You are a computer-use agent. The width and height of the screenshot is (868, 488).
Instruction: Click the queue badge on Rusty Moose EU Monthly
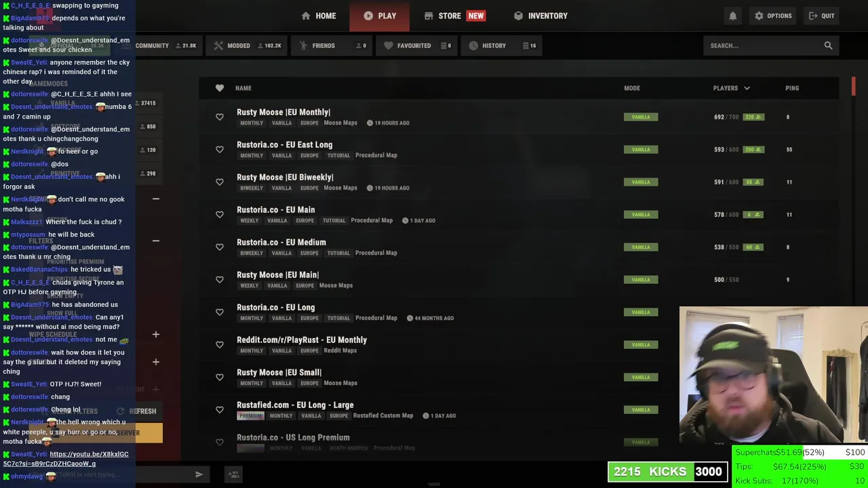(754, 117)
